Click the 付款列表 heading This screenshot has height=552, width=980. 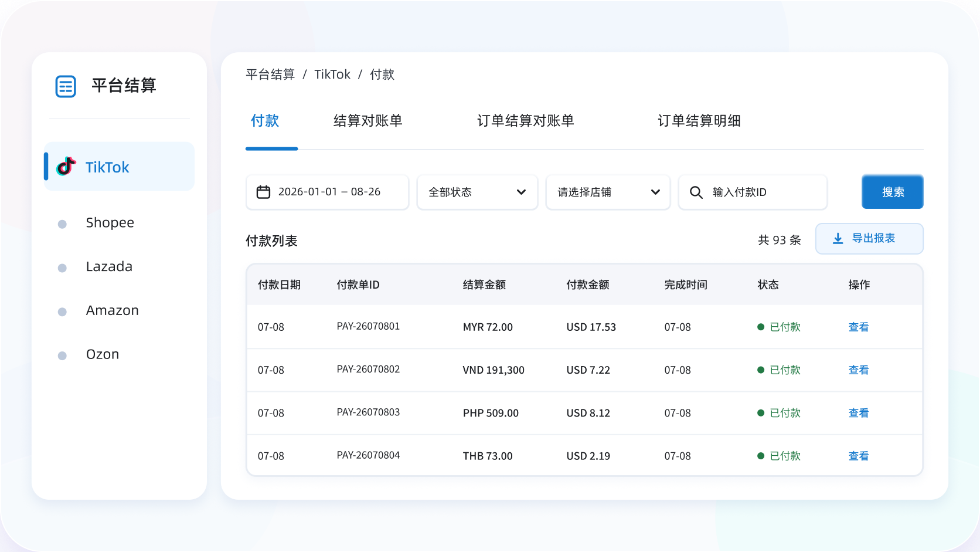pyautogui.click(x=271, y=241)
